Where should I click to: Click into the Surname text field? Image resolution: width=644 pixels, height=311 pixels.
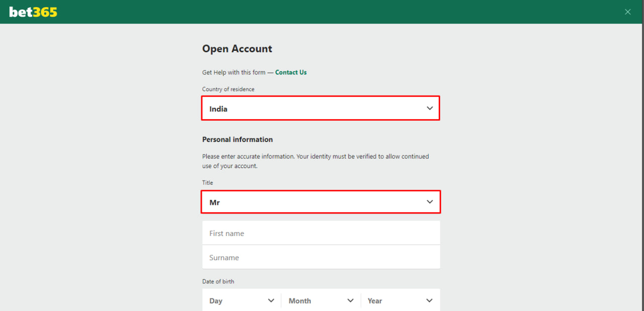tap(321, 258)
